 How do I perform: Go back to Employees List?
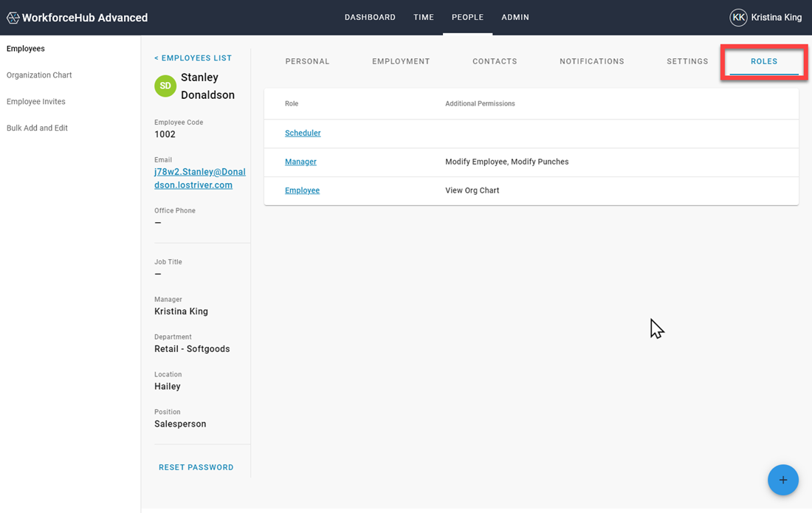click(193, 58)
